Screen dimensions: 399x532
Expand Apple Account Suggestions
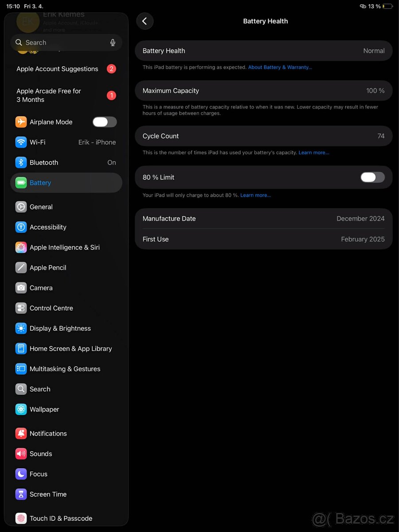click(57, 69)
